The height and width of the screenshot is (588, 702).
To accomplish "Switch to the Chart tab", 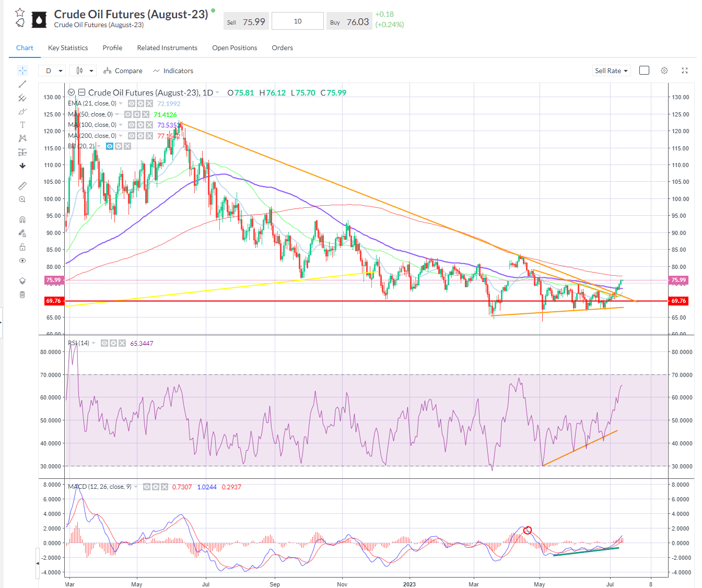I will 25,48.
